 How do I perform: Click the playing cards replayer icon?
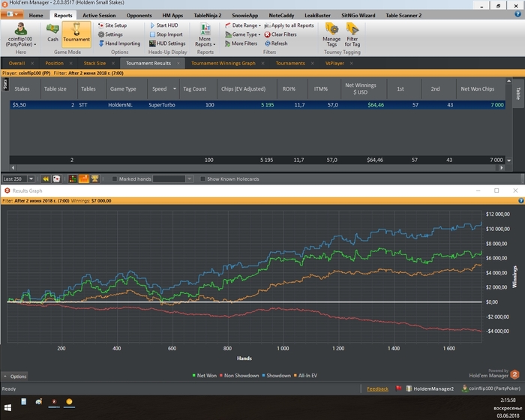pyautogui.click(x=56, y=178)
